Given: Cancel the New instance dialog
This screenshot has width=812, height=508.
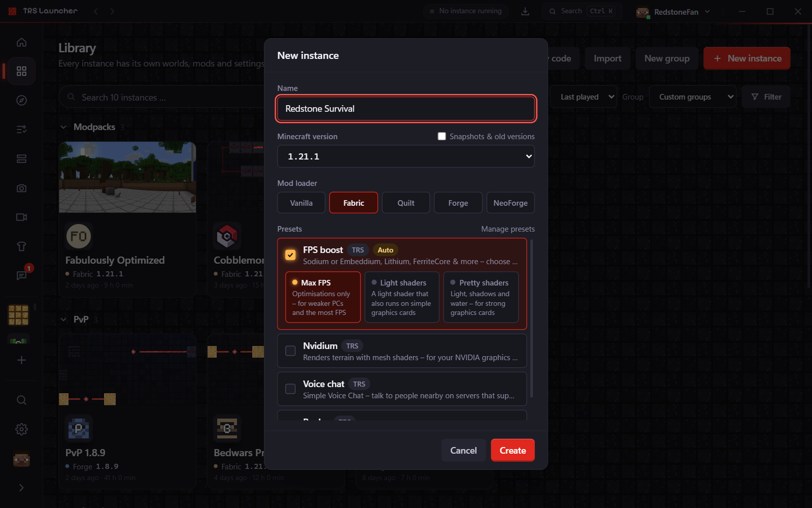Looking at the screenshot, I should coord(464,451).
